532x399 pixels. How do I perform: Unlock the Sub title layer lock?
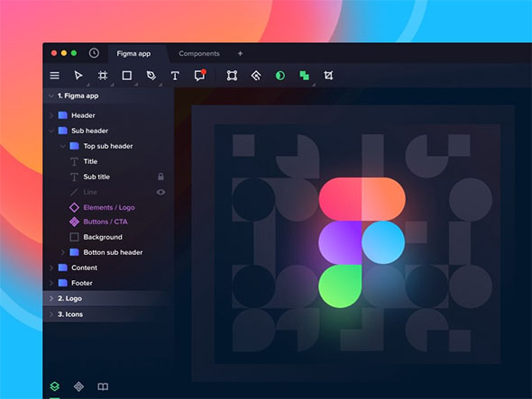click(x=161, y=177)
